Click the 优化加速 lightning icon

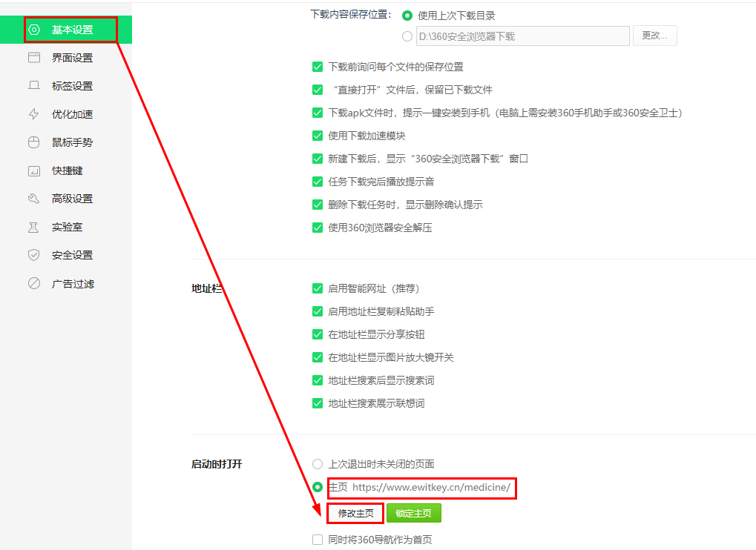[34, 114]
